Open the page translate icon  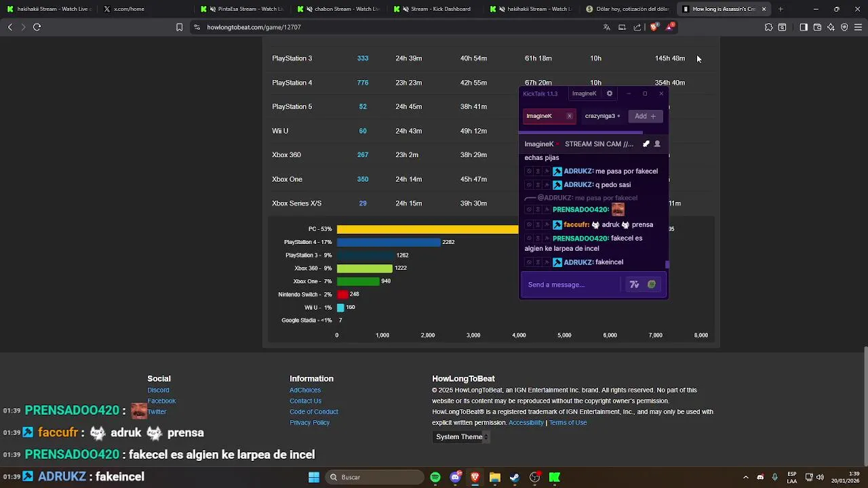click(606, 27)
